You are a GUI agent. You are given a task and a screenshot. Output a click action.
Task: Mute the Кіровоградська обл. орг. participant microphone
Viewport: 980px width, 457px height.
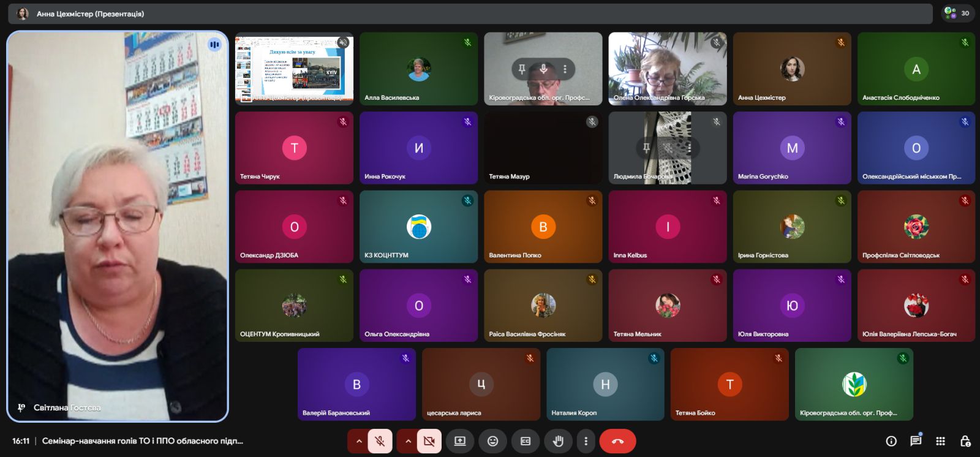543,69
